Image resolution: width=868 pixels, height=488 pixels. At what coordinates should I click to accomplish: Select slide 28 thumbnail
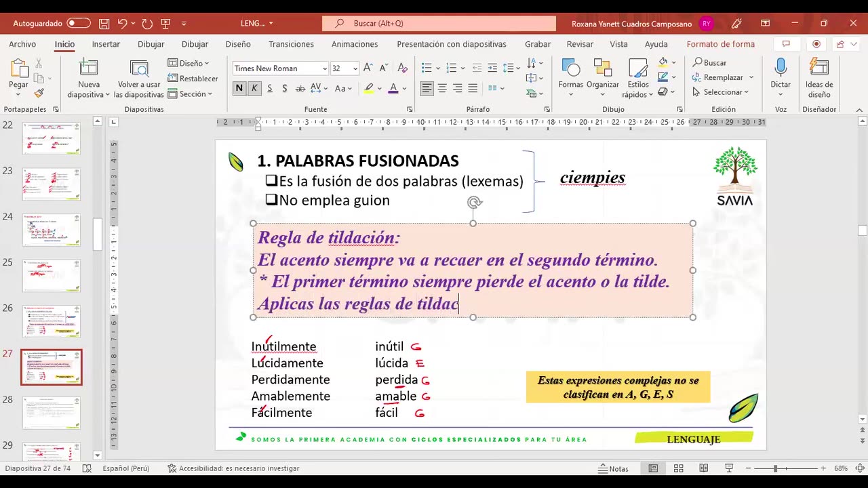52,413
